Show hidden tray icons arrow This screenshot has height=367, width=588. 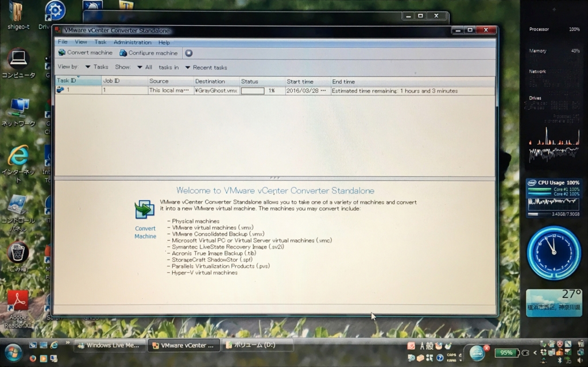click(535, 353)
